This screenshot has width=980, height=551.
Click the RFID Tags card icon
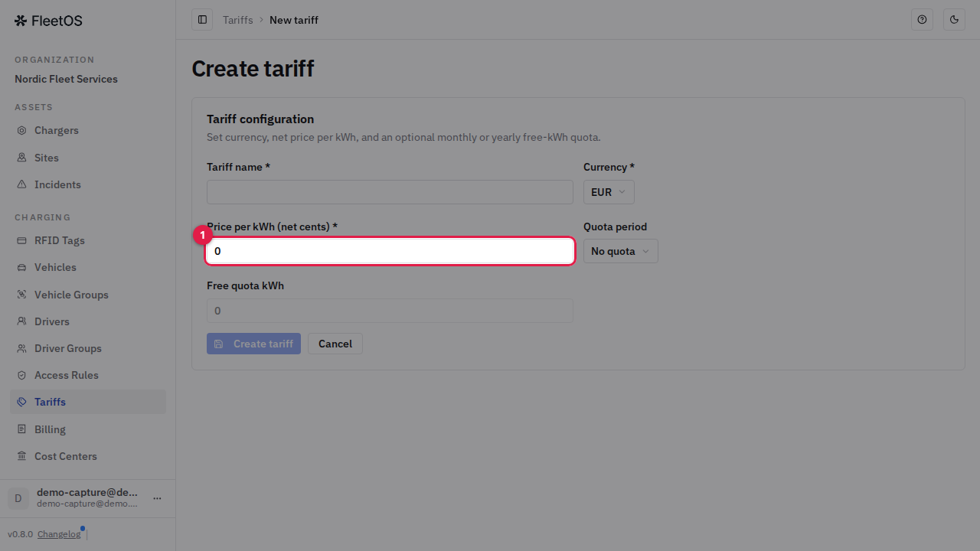21,240
